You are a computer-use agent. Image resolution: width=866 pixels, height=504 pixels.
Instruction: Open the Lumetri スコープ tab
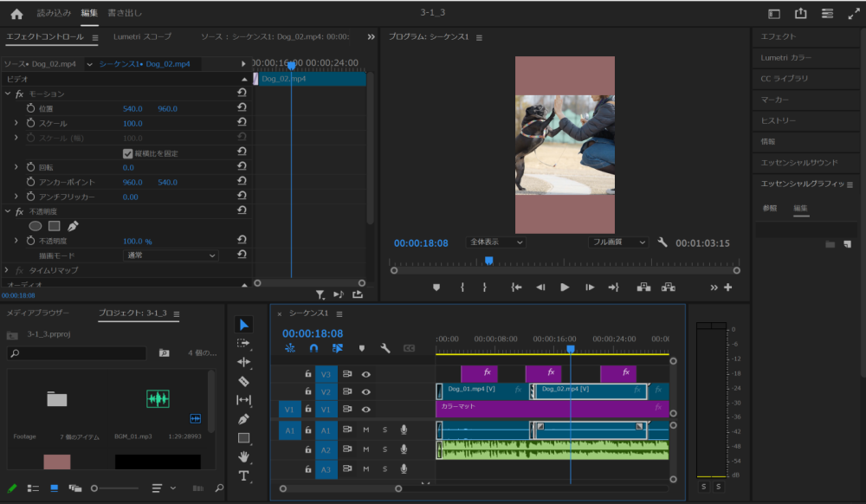coord(142,37)
